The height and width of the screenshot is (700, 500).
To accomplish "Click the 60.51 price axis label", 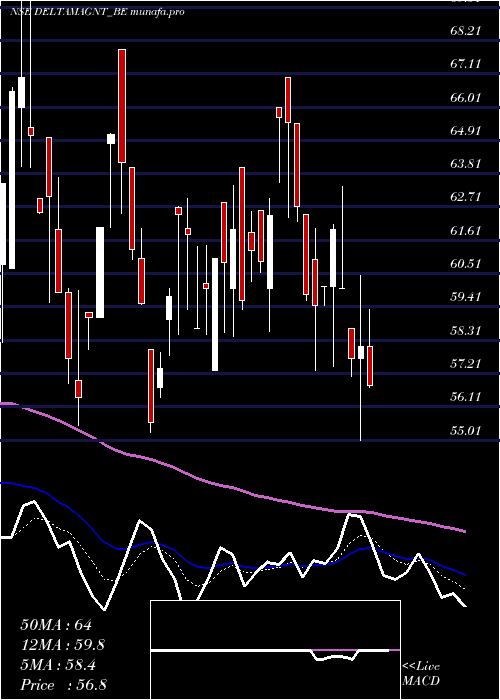I will coord(466,263).
